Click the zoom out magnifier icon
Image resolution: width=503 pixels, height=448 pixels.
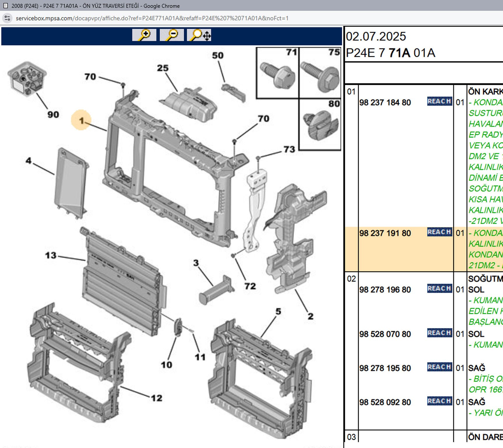172,35
